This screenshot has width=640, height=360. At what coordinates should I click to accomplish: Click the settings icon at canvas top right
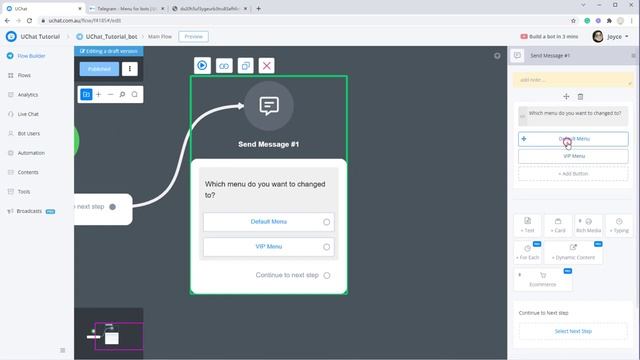tap(497, 56)
